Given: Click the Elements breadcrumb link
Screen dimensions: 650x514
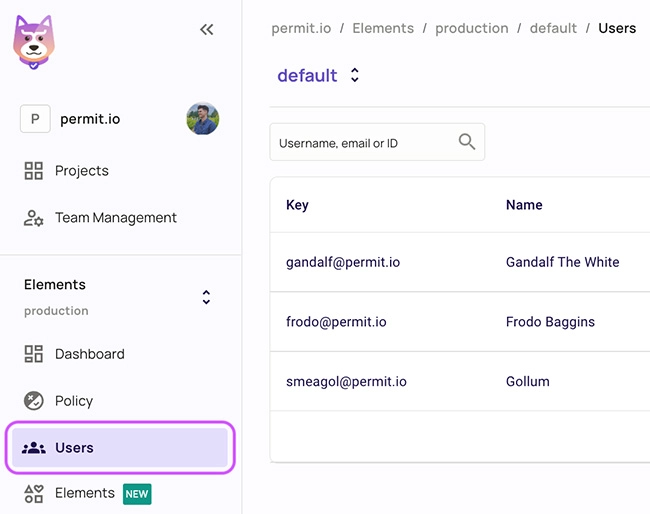Looking at the screenshot, I should pos(383,28).
